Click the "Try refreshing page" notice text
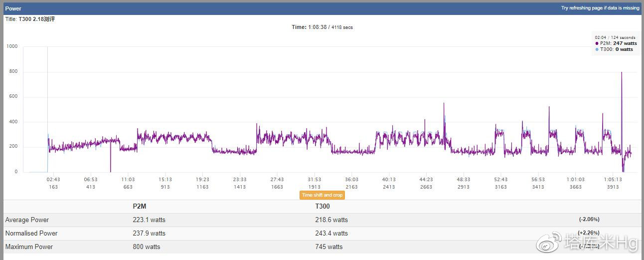This screenshot has width=644, height=260. pos(600,8)
